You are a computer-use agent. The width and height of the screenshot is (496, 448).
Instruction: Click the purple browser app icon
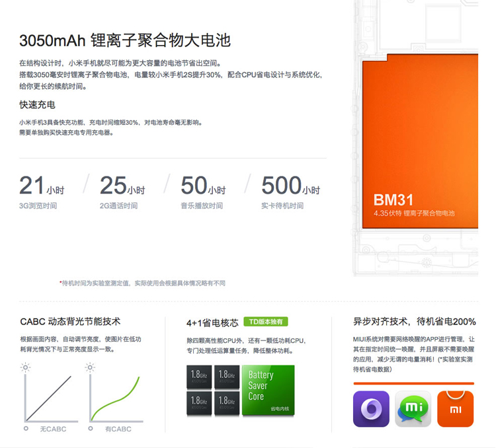371,409
